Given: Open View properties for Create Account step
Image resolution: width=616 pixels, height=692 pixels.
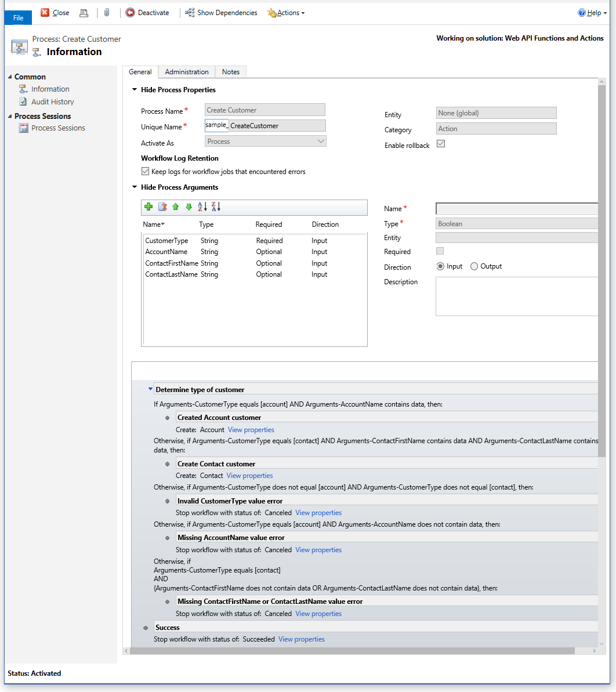Looking at the screenshot, I should (251, 430).
